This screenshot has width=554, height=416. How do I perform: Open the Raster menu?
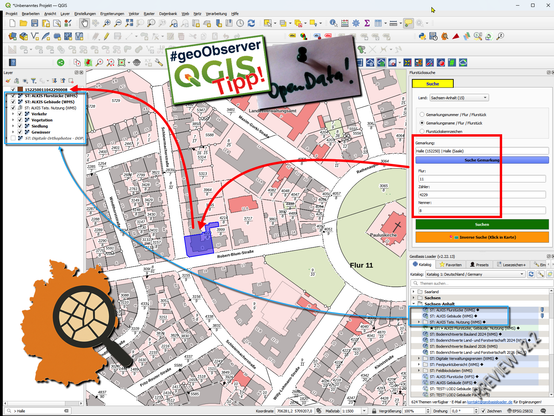pyautogui.click(x=149, y=14)
